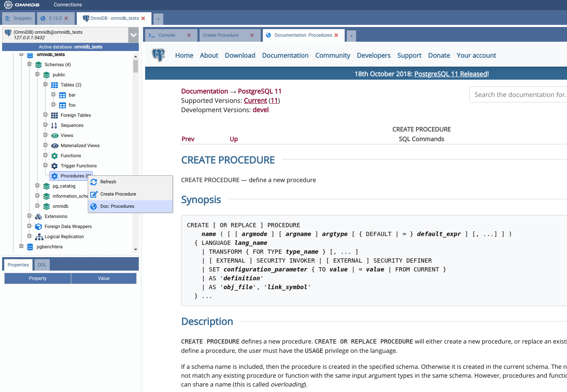Close the Create Procedure tab
The width and height of the screenshot is (567, 392).
(252, 35)
